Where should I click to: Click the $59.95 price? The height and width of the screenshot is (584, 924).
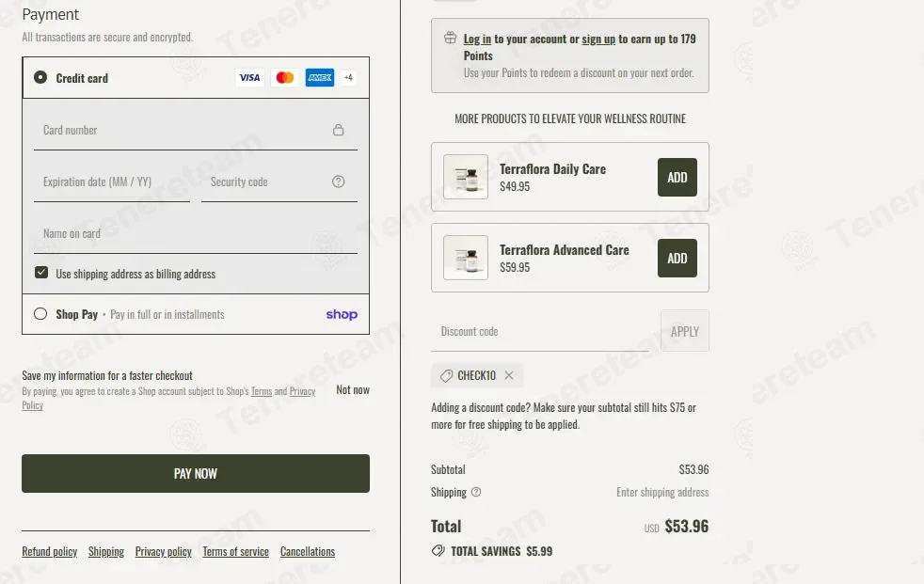[x=515, y=267]
